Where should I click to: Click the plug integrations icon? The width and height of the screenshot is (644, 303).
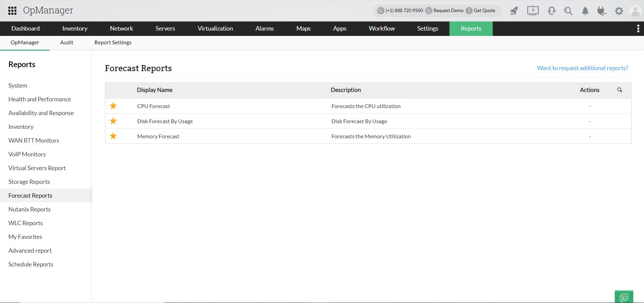602,11
